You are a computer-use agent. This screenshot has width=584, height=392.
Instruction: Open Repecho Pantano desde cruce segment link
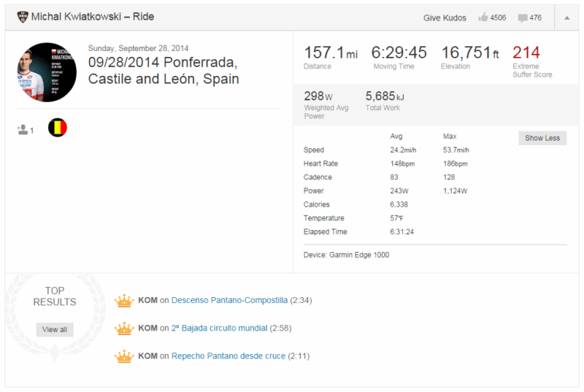point(228,356)
